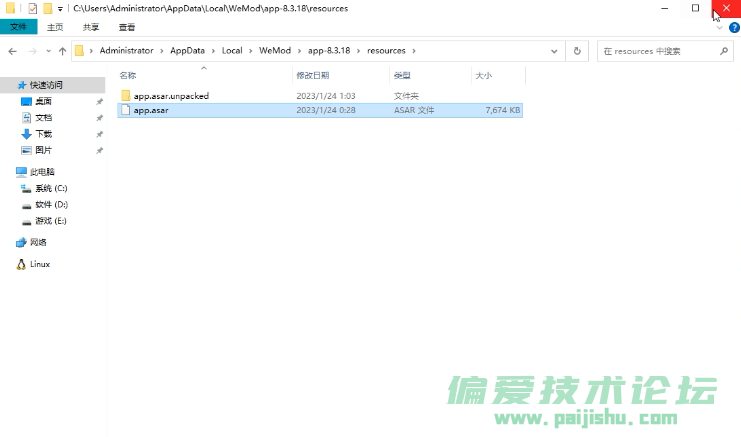Open the 游戏 (E:) drive
Viewport: 741px width, 437px height.
tap(51, 221)
